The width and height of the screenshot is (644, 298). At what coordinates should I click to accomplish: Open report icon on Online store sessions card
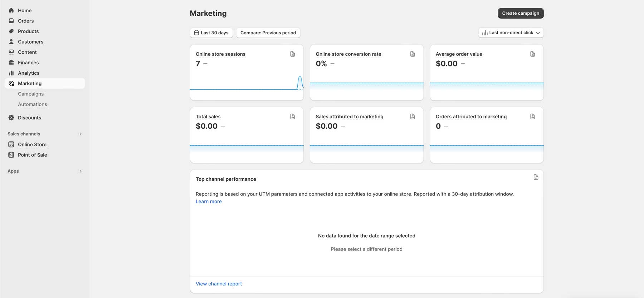(292, 54)
